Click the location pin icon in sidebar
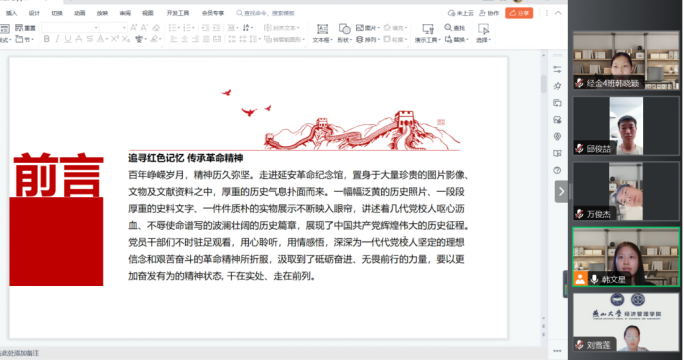Image resolution: width=684 pixels, height=360 pixels. tap(557, 137)
